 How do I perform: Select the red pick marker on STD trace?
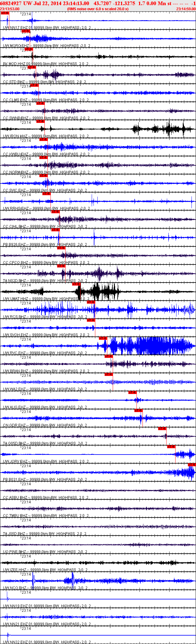pos(32,67)
